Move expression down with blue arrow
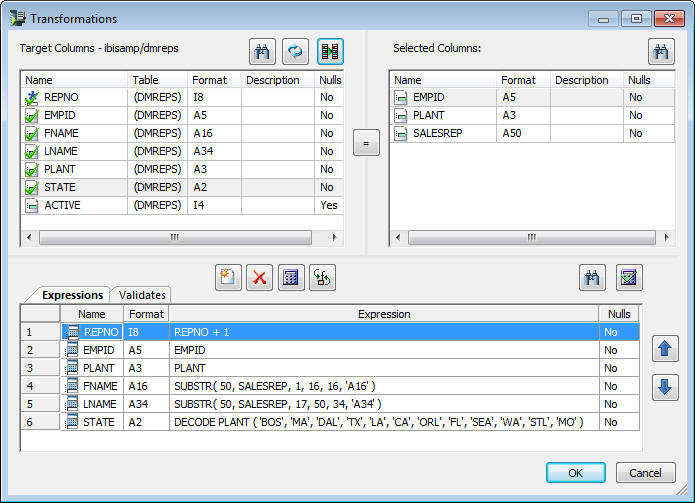The image size is (695, 503). [x=665, y=387]
